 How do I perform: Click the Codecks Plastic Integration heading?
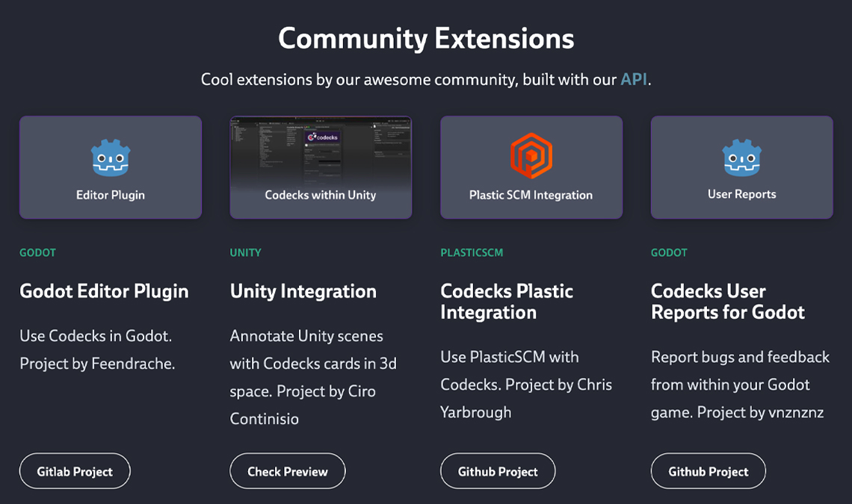pos(507,302)
